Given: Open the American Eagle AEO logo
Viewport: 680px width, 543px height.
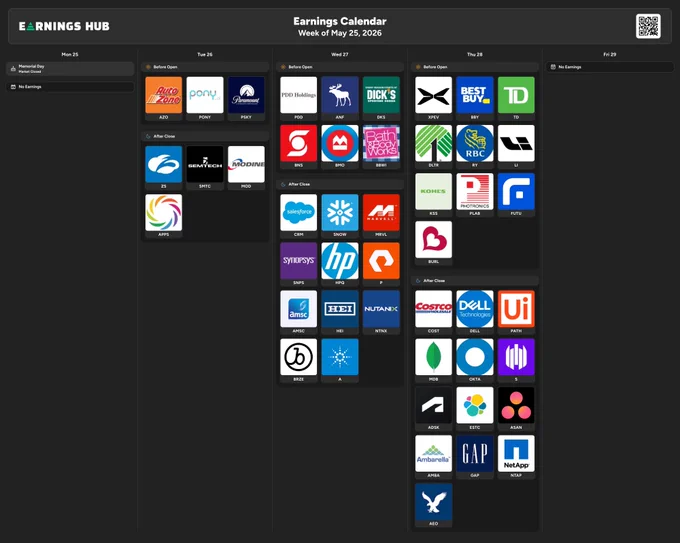Looking at the screenshot, I should (433, 501).
